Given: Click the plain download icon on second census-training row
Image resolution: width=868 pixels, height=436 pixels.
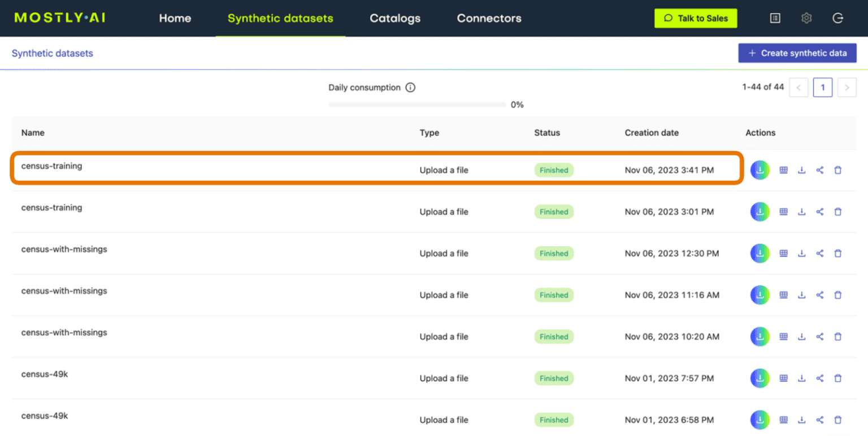Looking at the screenshot, I should pyautogui.click(x=802, y=211).
